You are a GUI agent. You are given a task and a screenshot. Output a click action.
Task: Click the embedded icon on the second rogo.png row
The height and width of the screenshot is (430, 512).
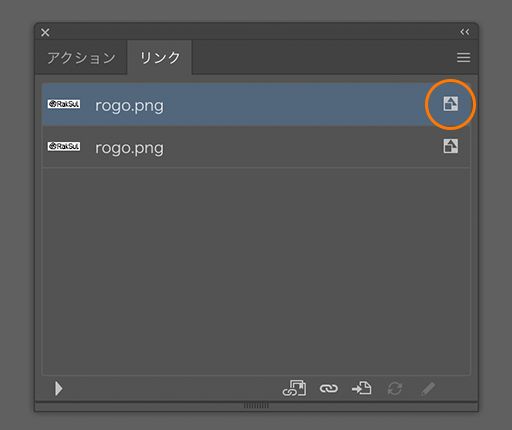tap(450, 146)
